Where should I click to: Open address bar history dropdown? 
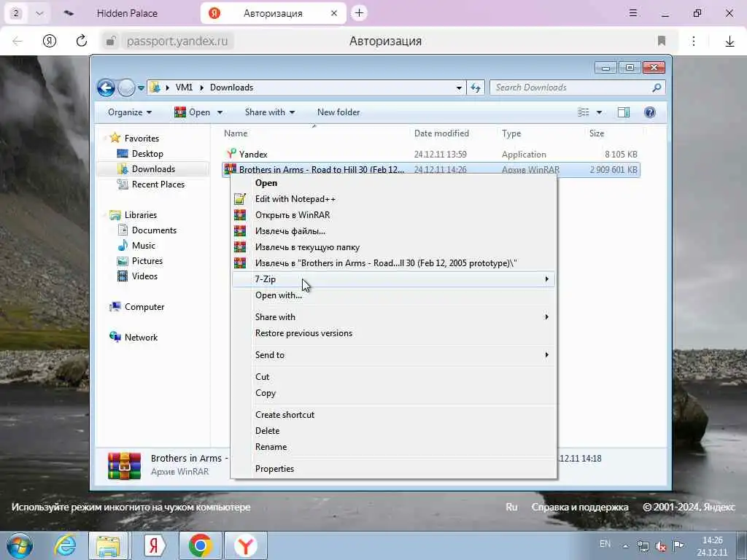coord(459,87)
